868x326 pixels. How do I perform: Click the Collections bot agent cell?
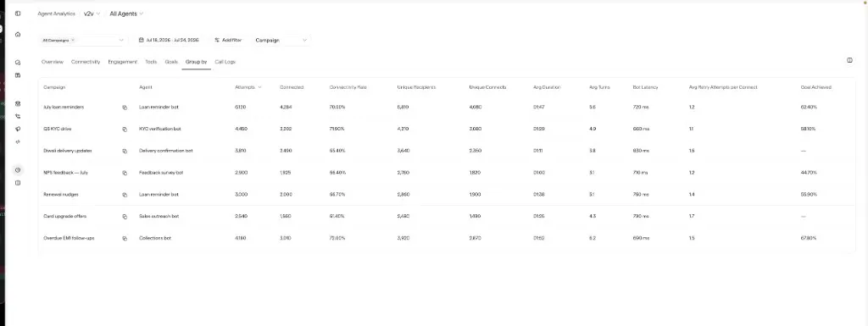(x=155, y=239)
